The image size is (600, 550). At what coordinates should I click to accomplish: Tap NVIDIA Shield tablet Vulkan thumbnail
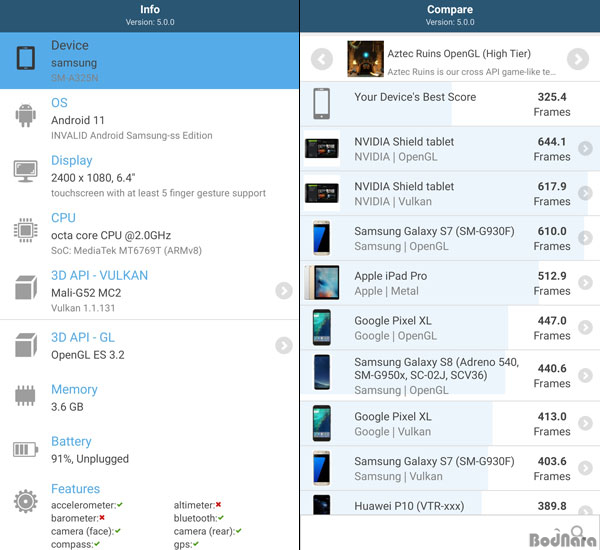click(322, 193)
